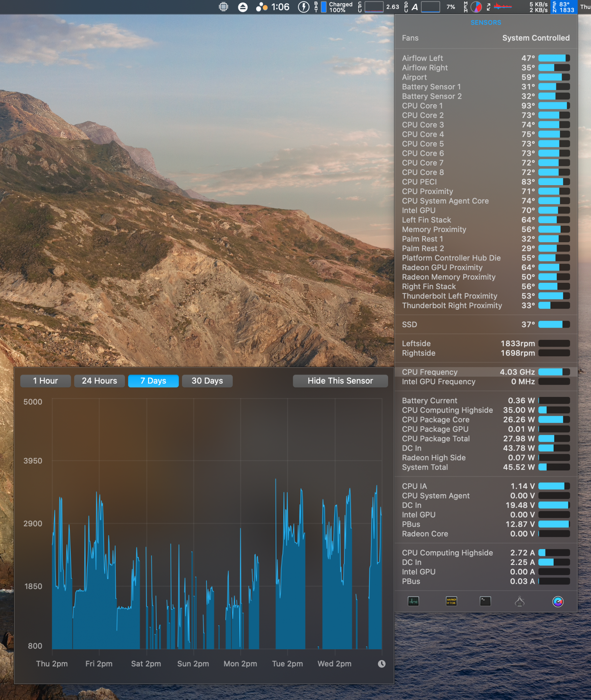The image size is (591, 700).
Task: Open the CPU usage graph in menu bar
Action: click(x=374, y=7)
